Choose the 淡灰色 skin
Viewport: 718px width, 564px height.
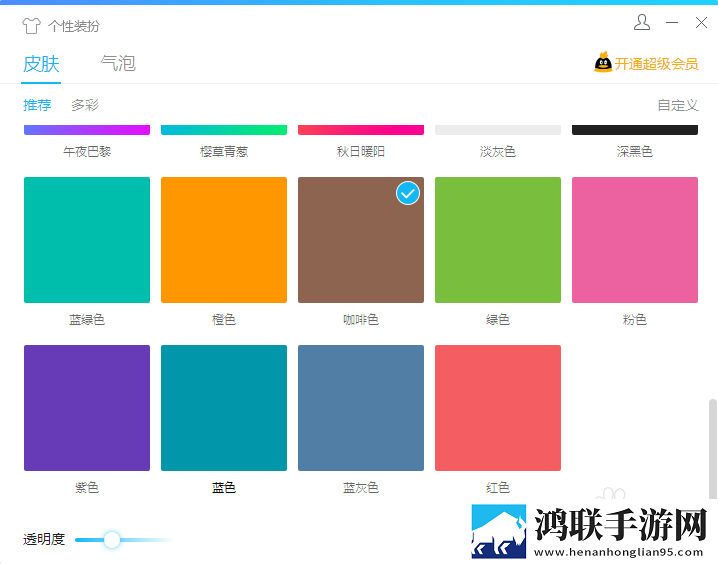click(498, 130)
